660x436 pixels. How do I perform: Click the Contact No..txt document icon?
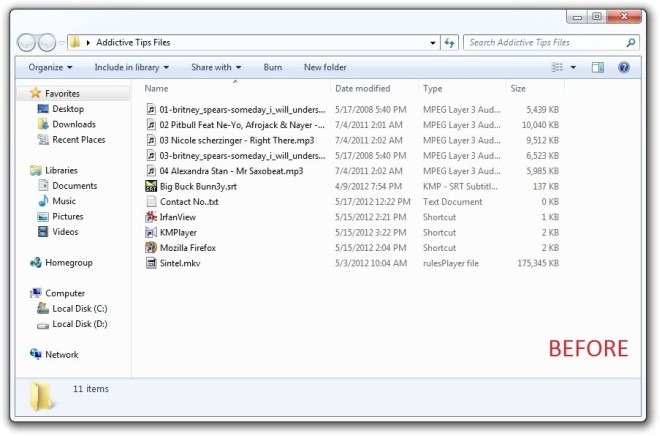151,202
